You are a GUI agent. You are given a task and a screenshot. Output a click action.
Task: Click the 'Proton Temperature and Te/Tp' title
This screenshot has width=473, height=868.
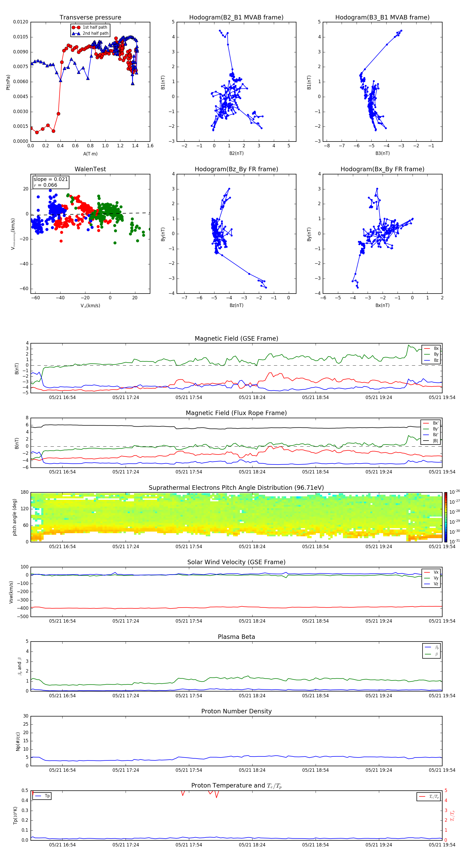(x=236, y=785)
